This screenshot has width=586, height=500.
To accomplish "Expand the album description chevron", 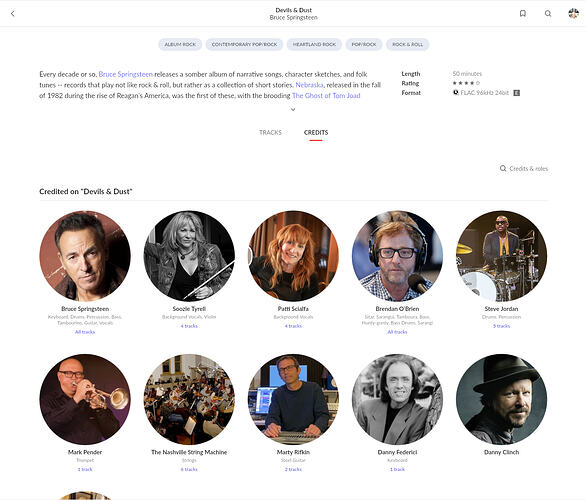I will coord(293,109).
